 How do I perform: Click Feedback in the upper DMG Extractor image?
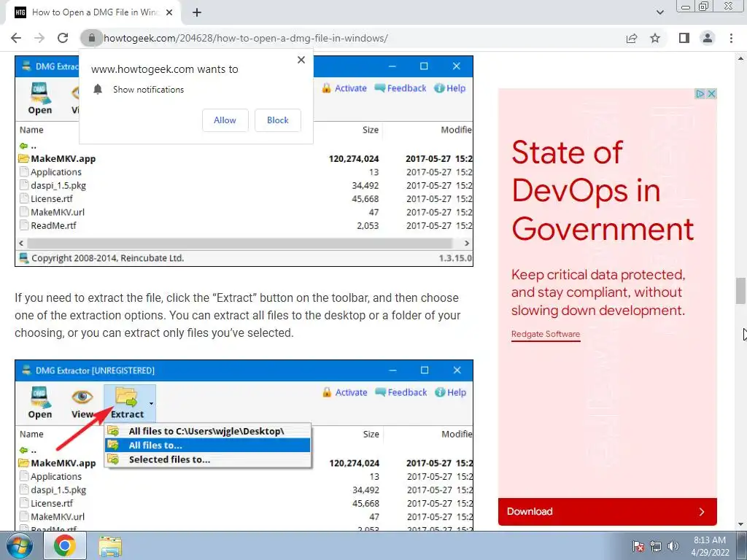pos(400,88)
